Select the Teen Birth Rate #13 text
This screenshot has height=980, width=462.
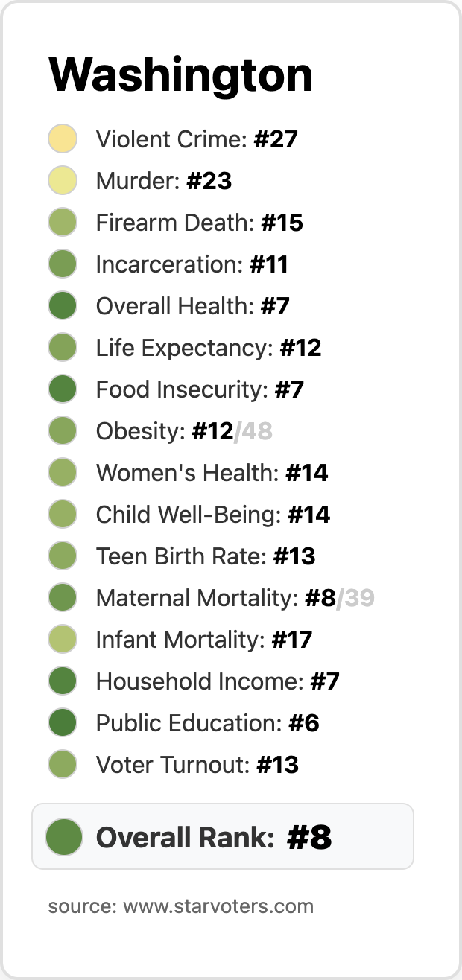coord(205,556)
